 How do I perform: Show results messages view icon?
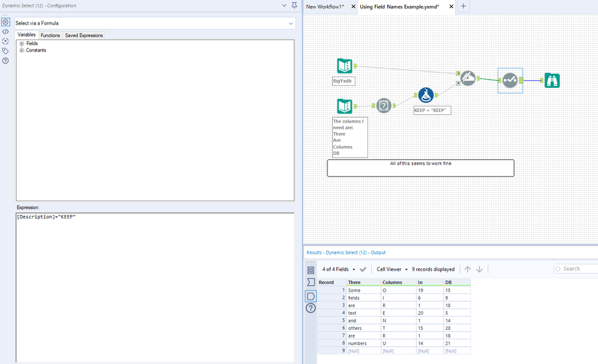pos(311,270)
